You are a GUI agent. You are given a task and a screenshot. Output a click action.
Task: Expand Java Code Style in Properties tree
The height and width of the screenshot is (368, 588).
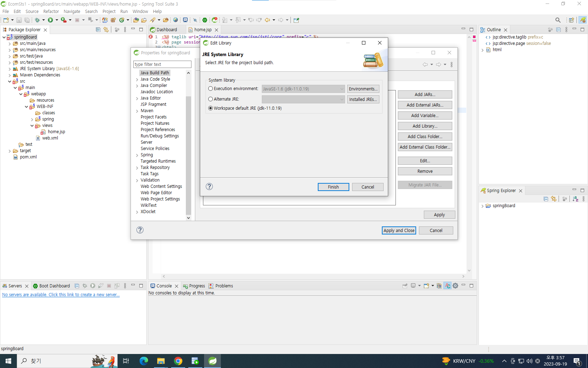pos(137,79)
